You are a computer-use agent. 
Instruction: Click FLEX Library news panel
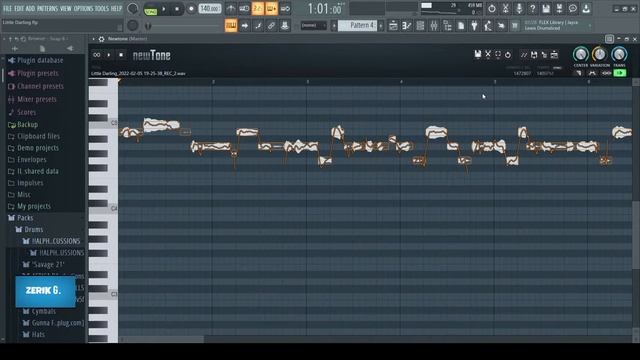click(557, 25)
